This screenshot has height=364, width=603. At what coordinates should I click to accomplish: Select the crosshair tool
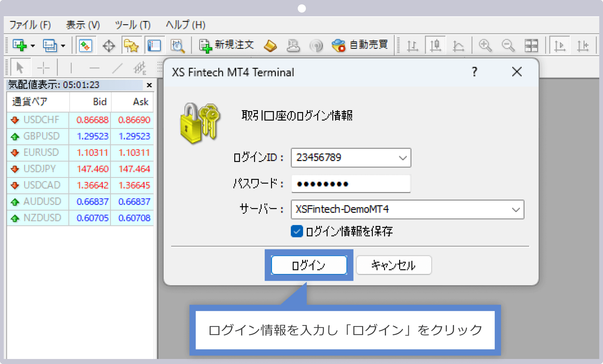tap(43, 67)
